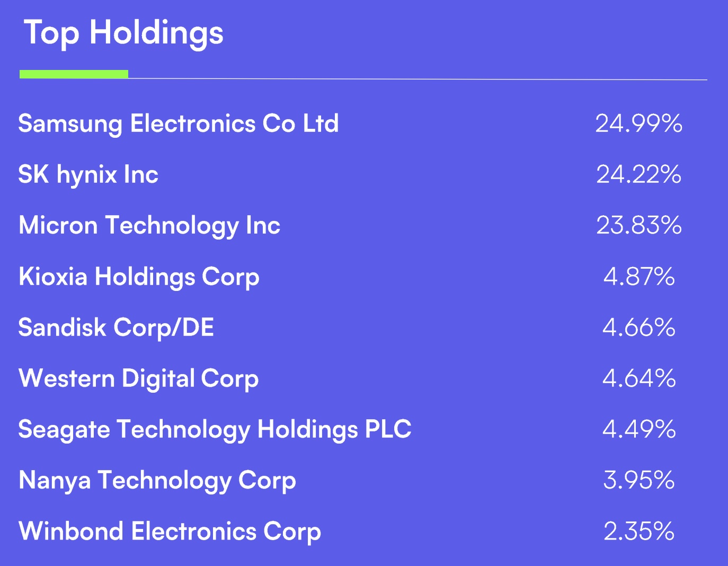This screenshot has width=728, height=566.
Task: Select the 24.22% weight for SK hynix
Action: tap(638, 174)
